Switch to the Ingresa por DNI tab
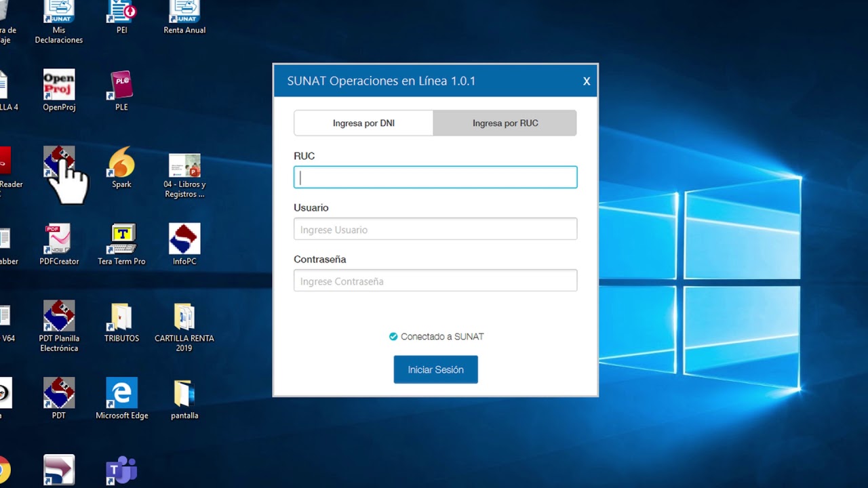The image size is (868, 488). 363,123
